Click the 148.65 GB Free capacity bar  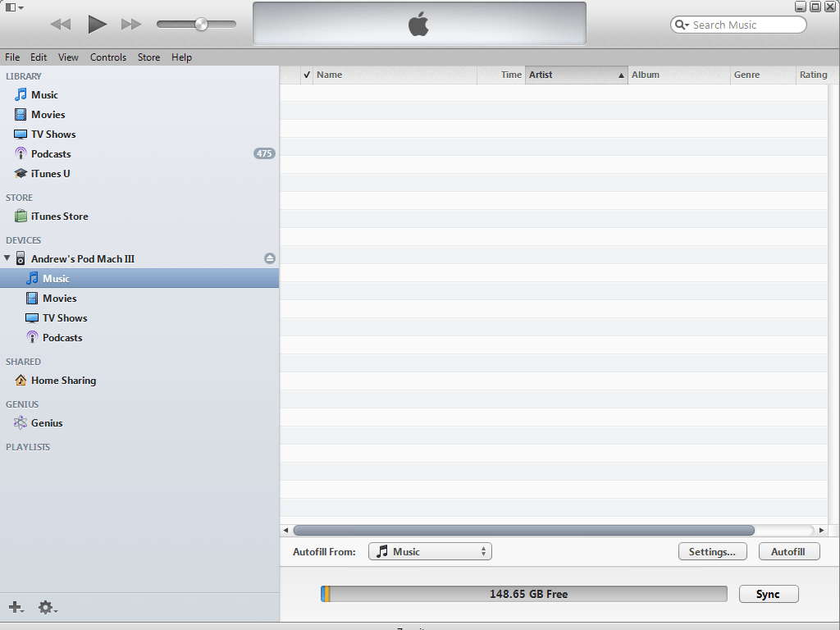[524, 594]
